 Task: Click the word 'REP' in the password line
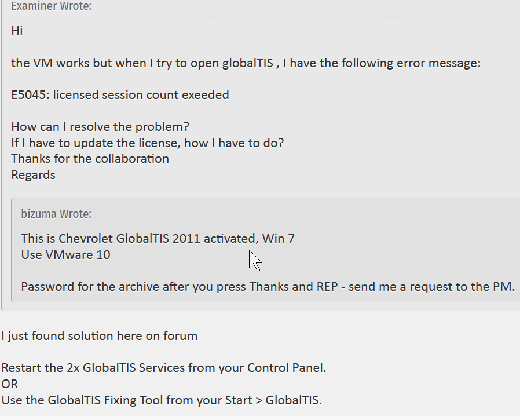coord(327,287)
